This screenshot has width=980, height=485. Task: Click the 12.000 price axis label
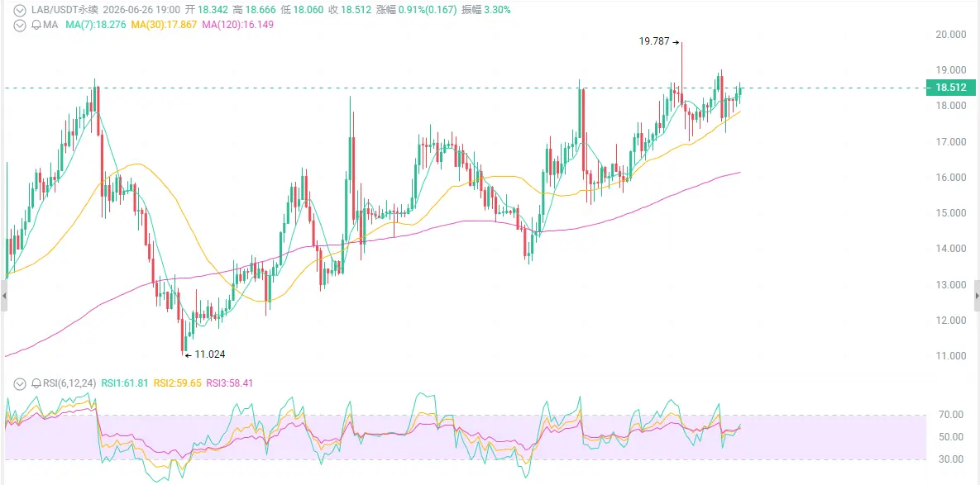pos(951,321)
